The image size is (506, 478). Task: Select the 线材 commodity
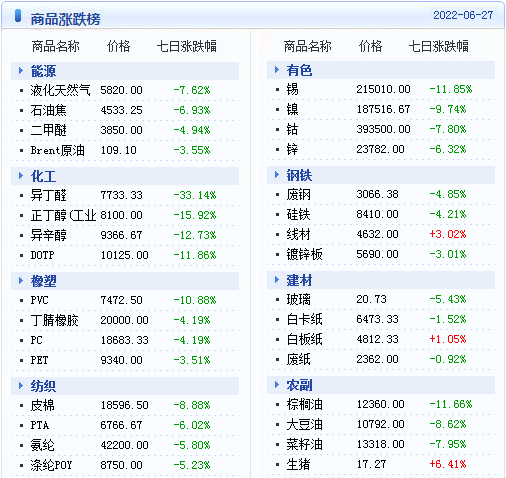[x=298, y=234]
